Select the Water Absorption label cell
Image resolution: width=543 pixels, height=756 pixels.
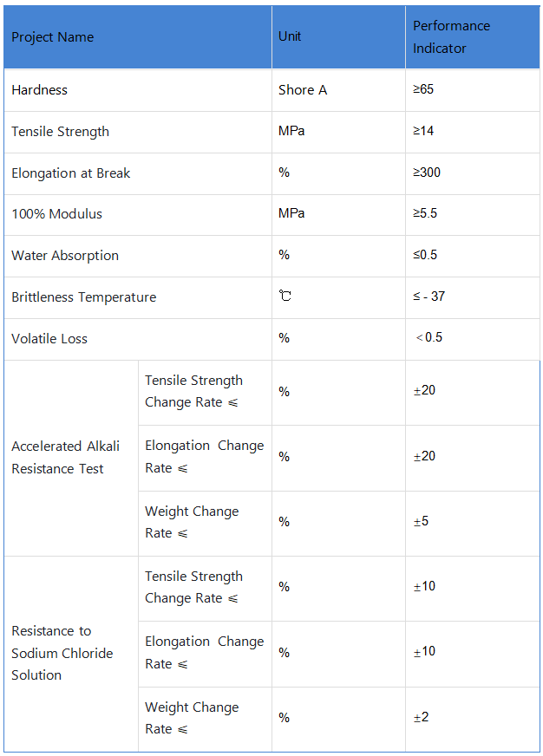65,256
